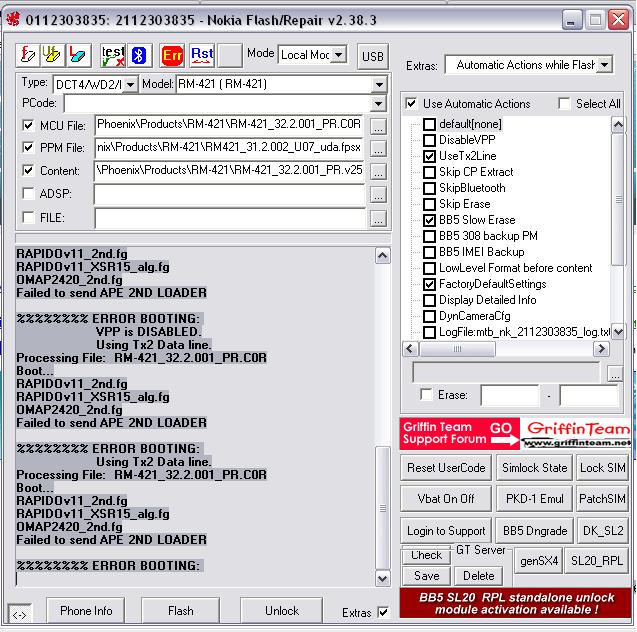Click the ellipsis button above the Erase fields
This screenshot has height=632, width=637.
pyautogui.click(x=615, y=373)
